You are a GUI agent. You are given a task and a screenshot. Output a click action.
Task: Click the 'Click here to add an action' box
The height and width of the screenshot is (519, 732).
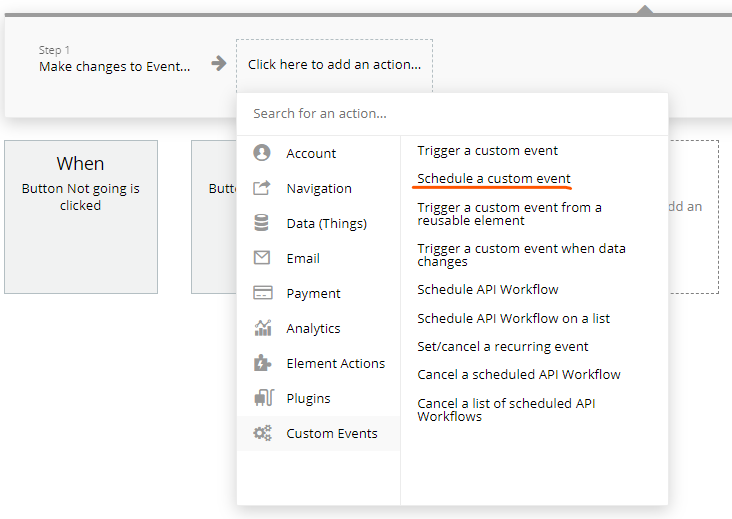coord(334,65)
